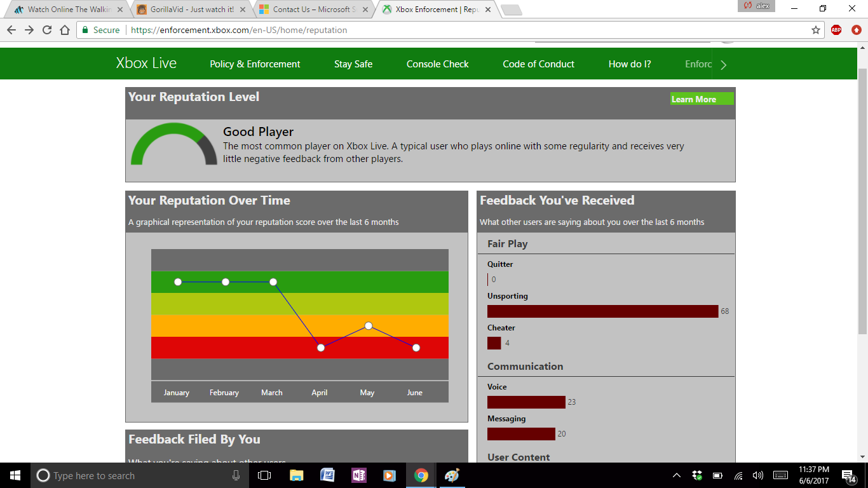Expand navigation with the right chevron

(x=723, y=64)
